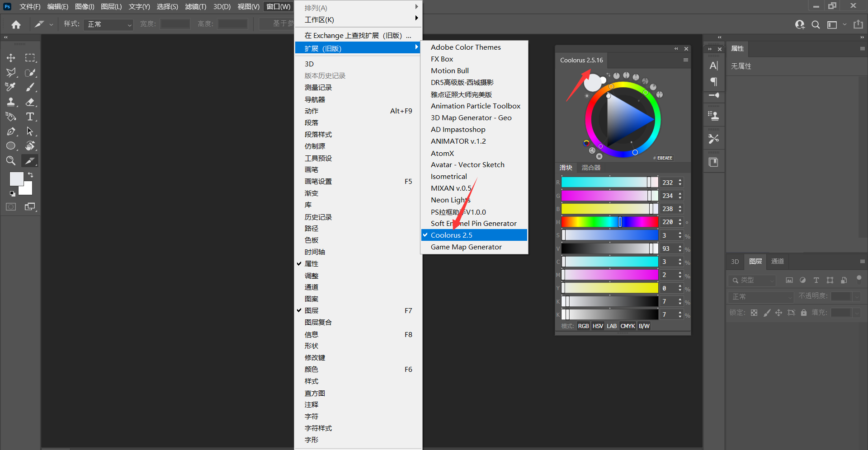
Task: Switch Coolorus mode to CMYK
Action: (627, 326)
